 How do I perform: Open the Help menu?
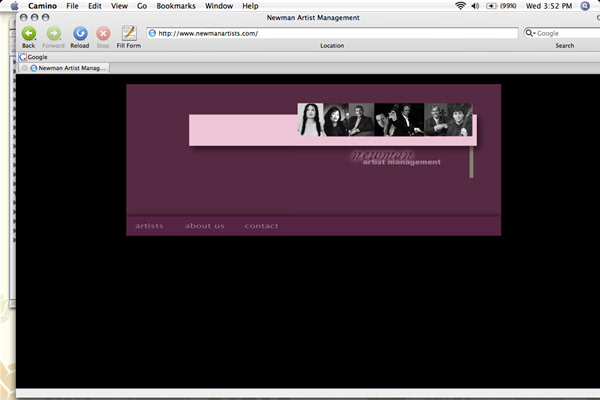(250, 6)
